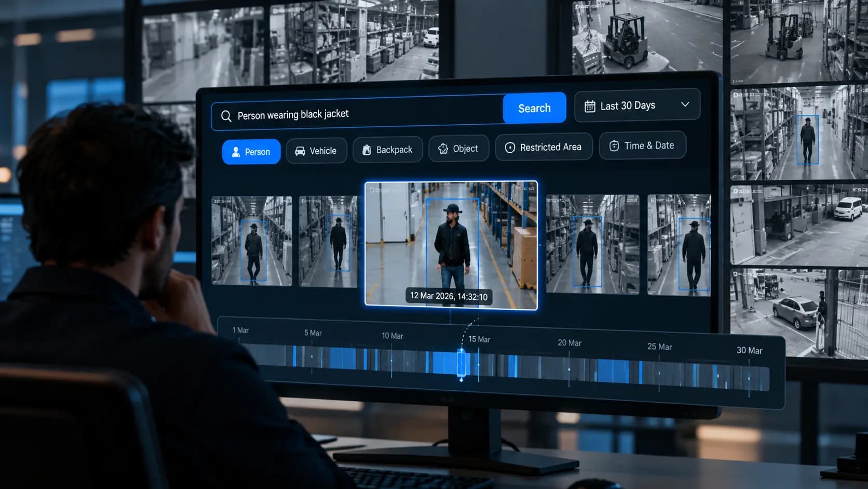Click the 30 Mar timeline label

tap(750, 350)
